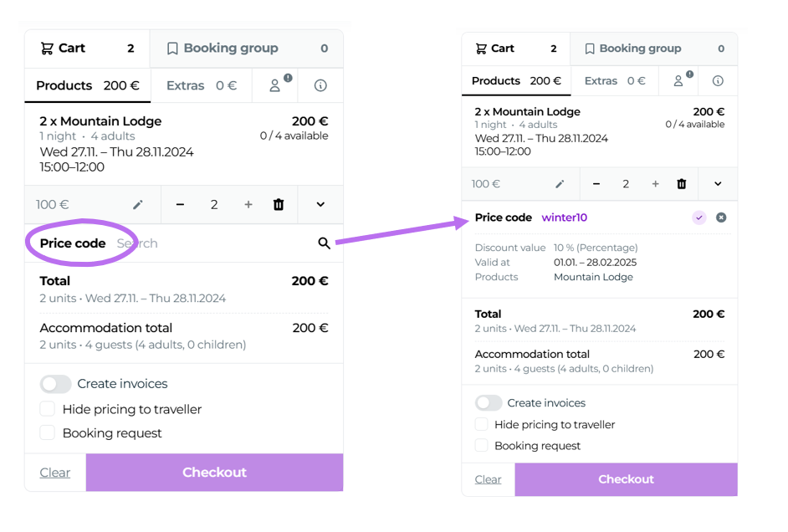
Task: Click the Price code search input field
Action: tap(209, 243)
